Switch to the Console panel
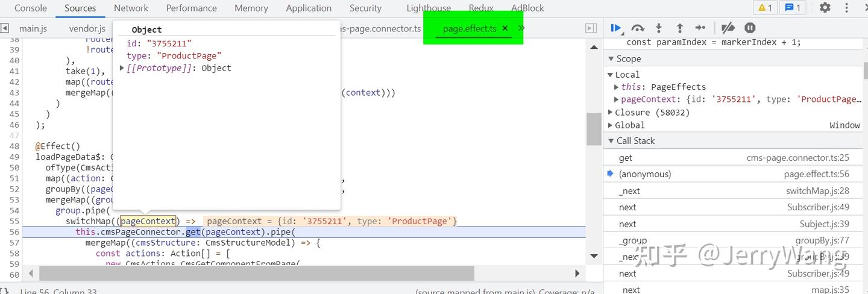The height and width of the screenshot is (294, 868). click(x=31, y=8)
